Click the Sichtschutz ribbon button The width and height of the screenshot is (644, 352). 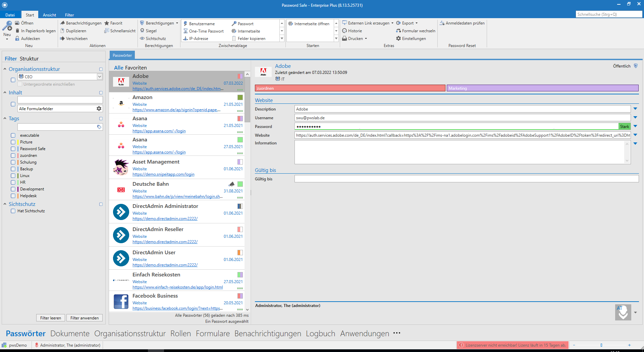tap(153, 39)
